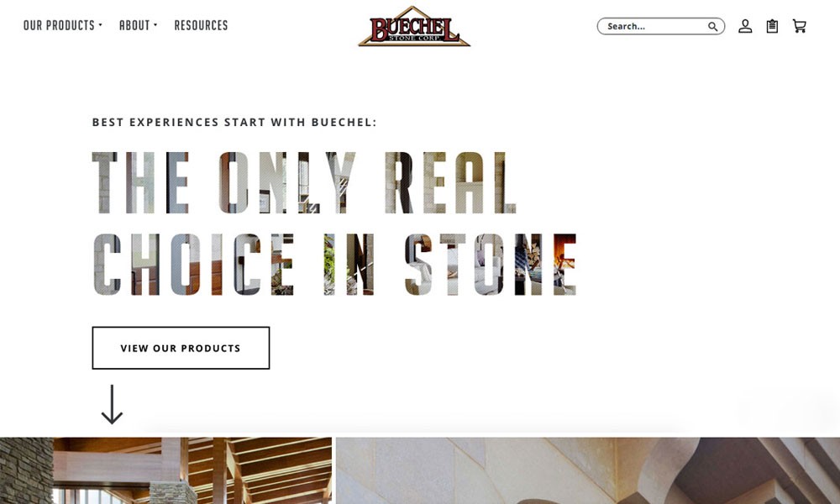
Task: Click the Buechel Stone Corp logo
Action: (414, 26)
